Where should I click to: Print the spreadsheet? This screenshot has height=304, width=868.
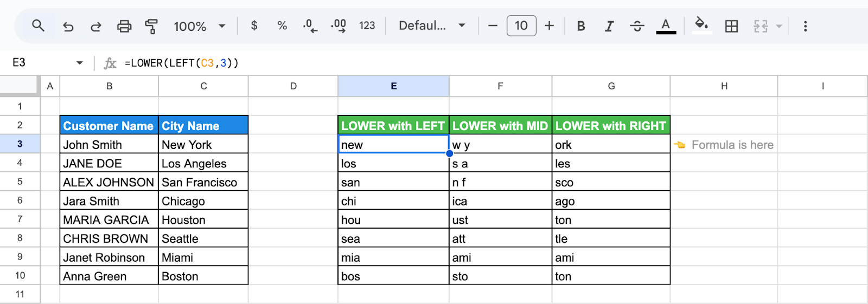[124, 26]
